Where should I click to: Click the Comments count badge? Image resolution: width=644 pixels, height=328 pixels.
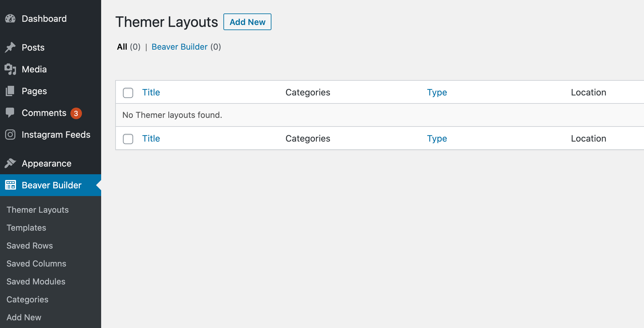pos(76,113)
